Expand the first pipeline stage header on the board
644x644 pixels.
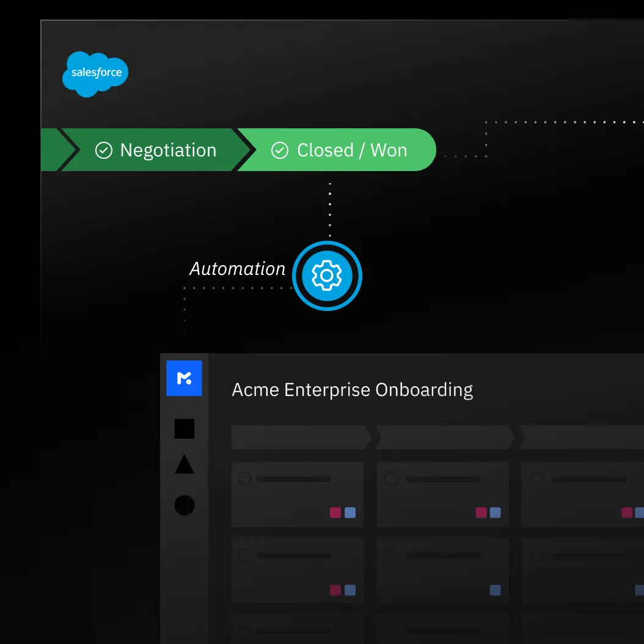coord(299,437)
